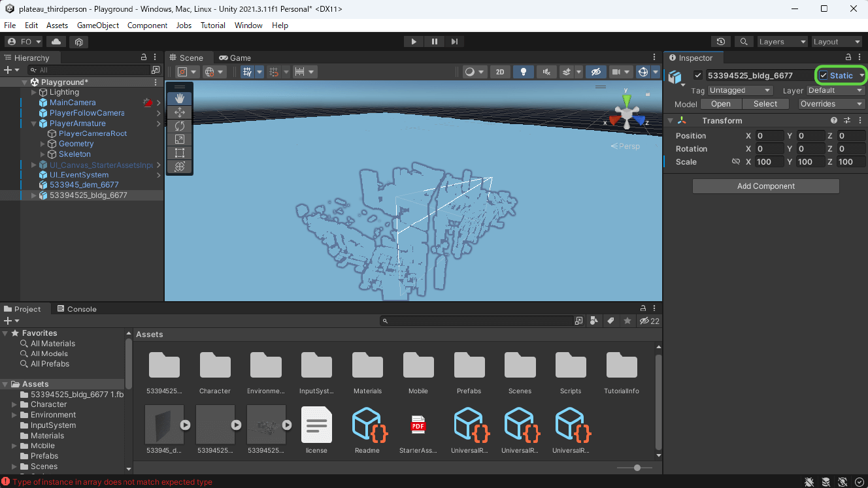Open the Project window search-in-context icon
Screen dimensions: 868x488
(x=578, y=321)
